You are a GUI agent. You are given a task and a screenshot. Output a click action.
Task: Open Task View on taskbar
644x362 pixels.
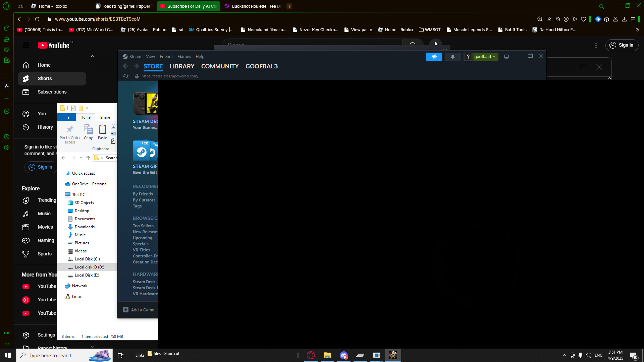point(121,355)
